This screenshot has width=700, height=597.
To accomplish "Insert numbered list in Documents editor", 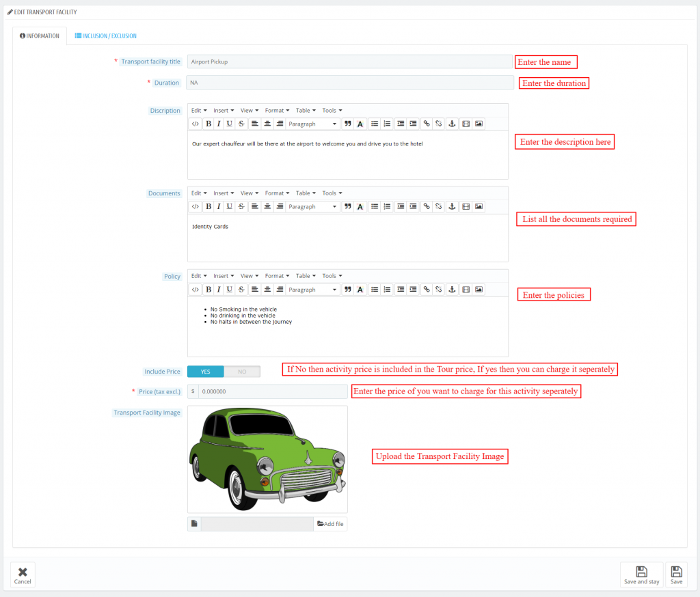I will 387,206.
